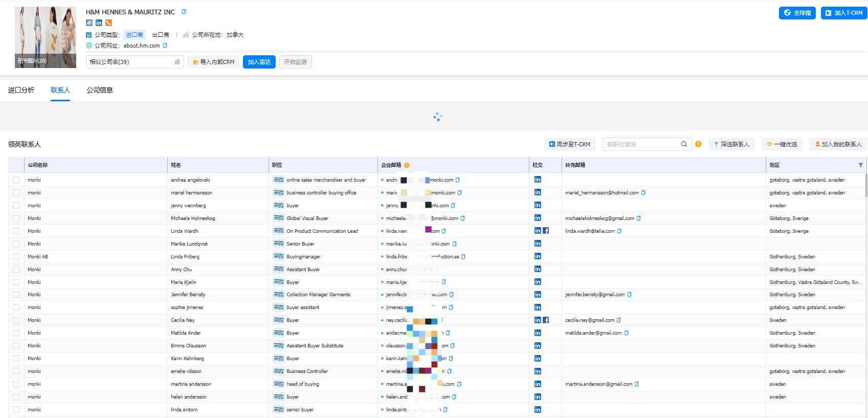Open the filter icon in 地区 column header

860,165
